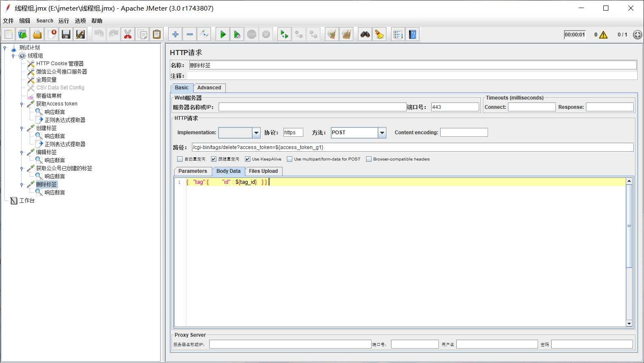The image size is (644, 363).
Task: Open the Help question mark icon
Action: [x=413, y=34]
